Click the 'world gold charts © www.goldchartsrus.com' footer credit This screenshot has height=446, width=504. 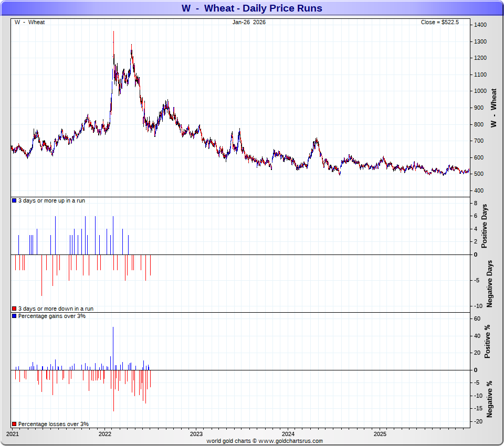(265, 441)
